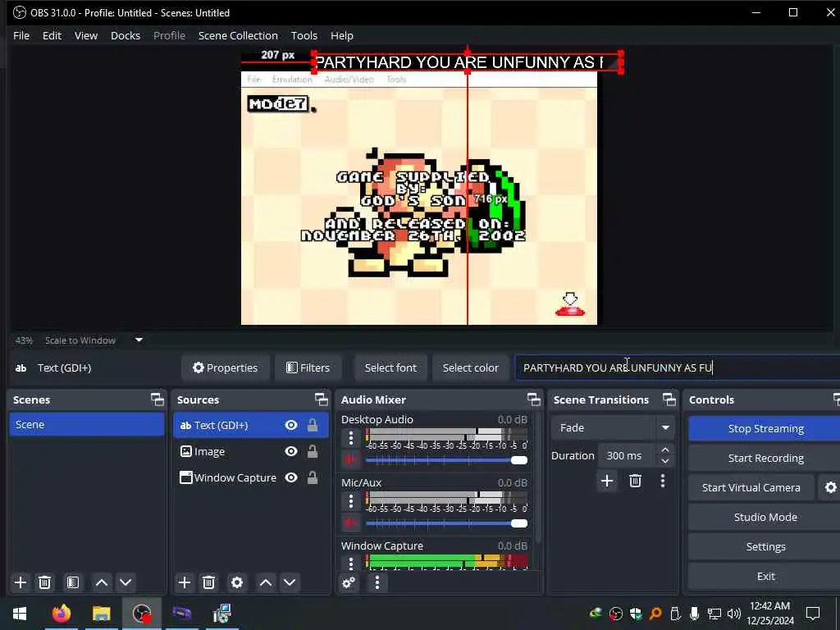This screenshot has width=840, height=630.
Task: Open Desktop Audio options three-dot menu
Action: pyautogui.click(x=351, y=438)
